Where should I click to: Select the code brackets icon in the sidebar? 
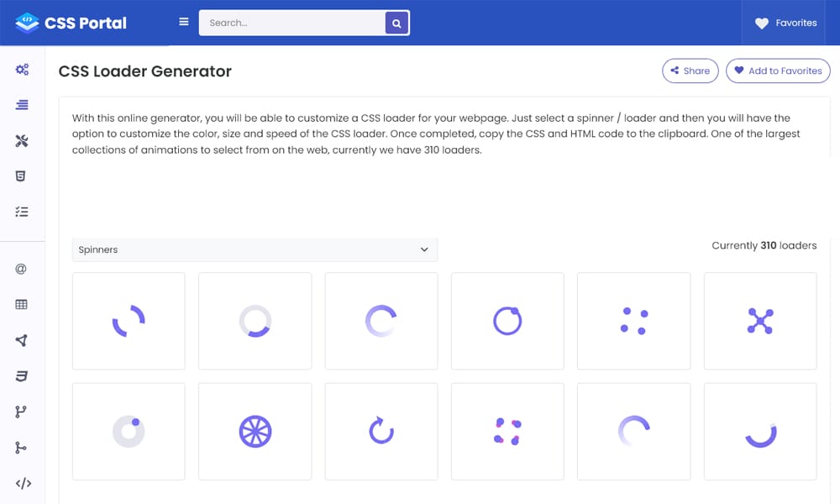tap(23, 482)
